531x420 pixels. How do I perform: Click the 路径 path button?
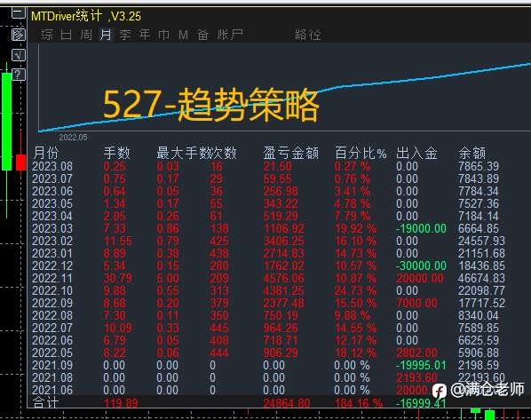pyautogui.click(x=307, y=35)
